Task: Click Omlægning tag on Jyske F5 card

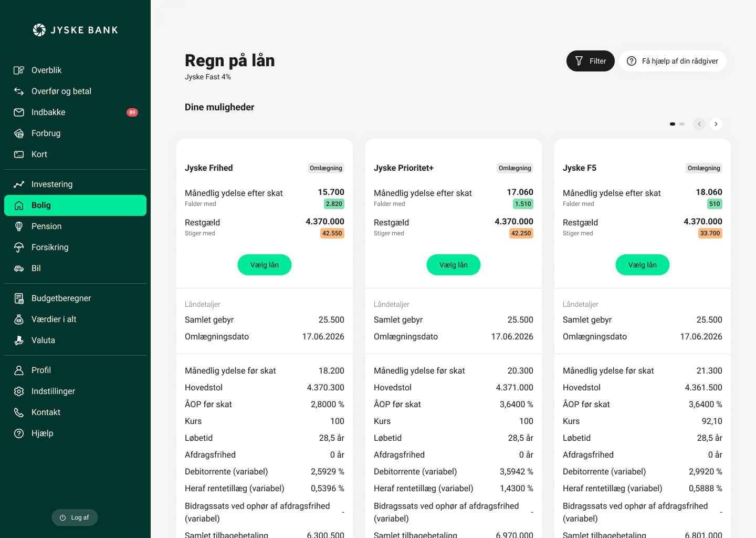Action: click(x=704, y=168)
